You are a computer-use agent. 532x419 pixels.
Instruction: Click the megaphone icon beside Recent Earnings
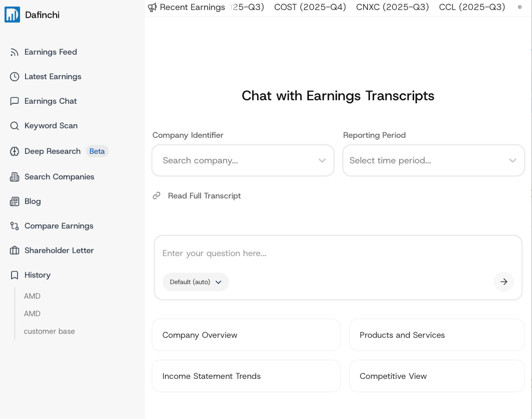[152, 8]
